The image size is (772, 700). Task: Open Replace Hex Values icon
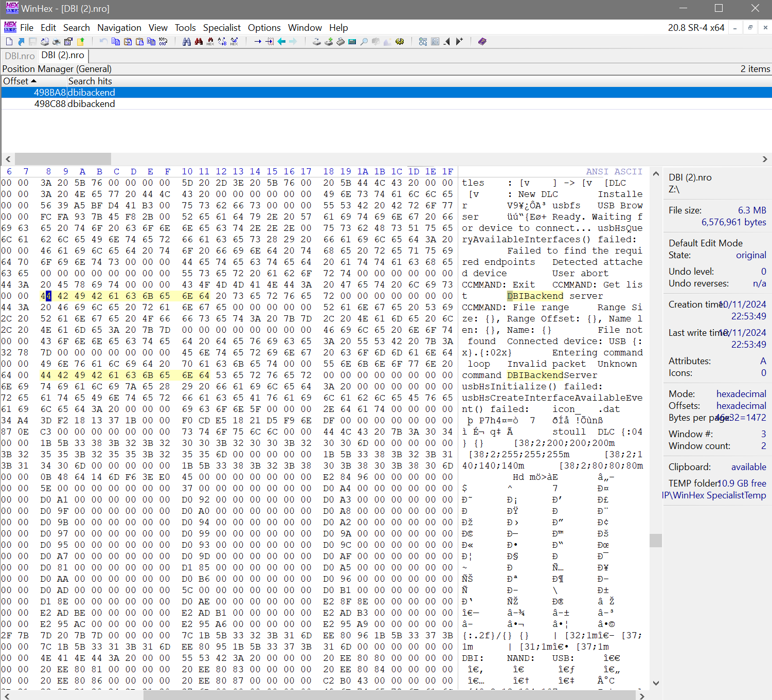[234, 42]
